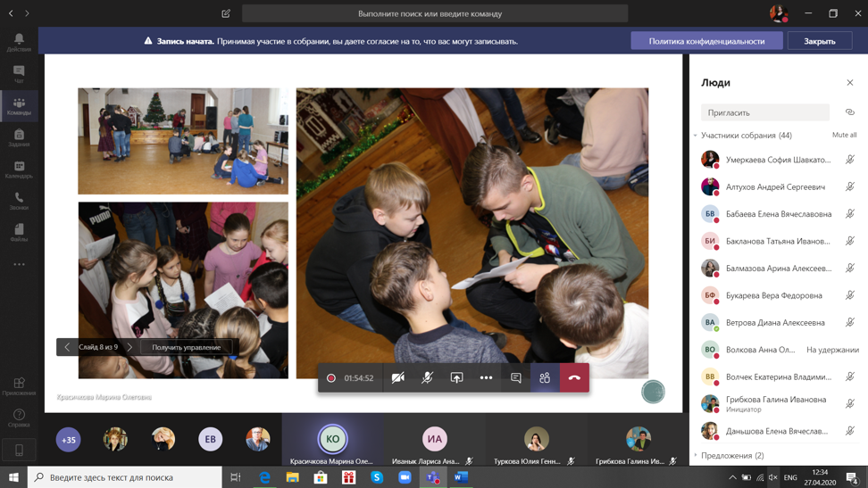Image resolution: width=868 pixels, height=488 pixels.
Task: Open more actions ellipsis in meeting toolbar
Action: click(486, 378)
